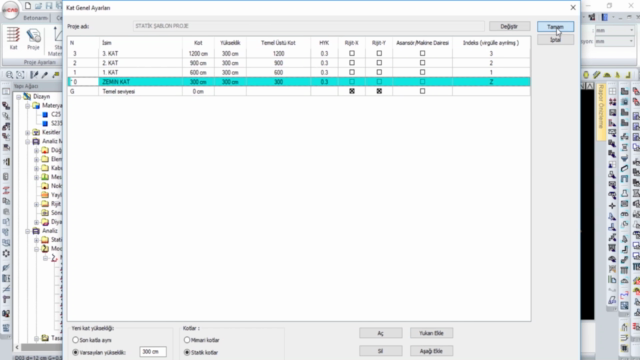Expand the Düğüm folder node
The height and width of the screenshot is (360, 640).
pyautogui.click(x=36, y=151)
